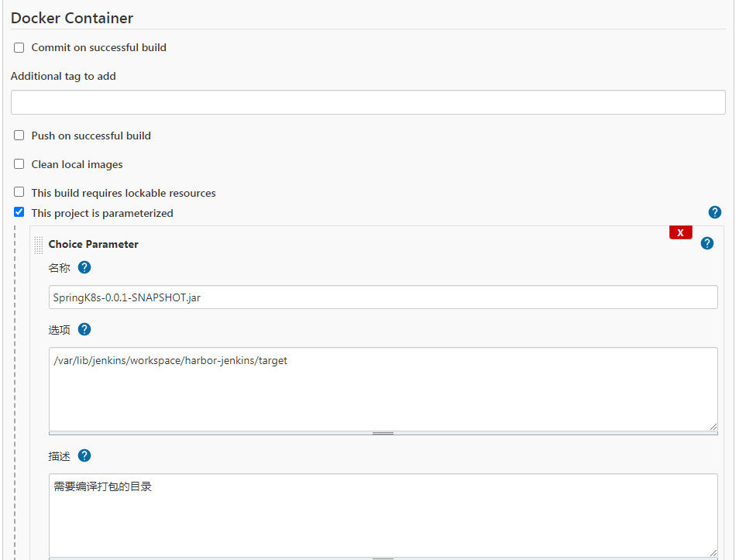Enable 'This build requires lockable resources'
This screenshot has width=739, height=560.
coord(19,193)
